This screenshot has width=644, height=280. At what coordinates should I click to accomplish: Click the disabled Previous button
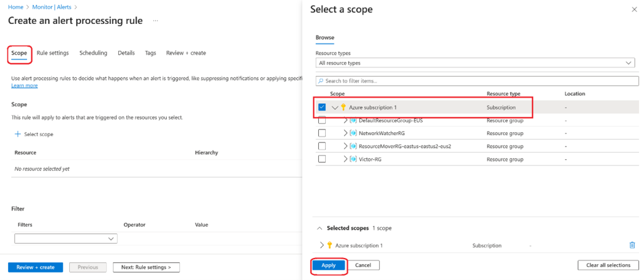tap(88, 267)
